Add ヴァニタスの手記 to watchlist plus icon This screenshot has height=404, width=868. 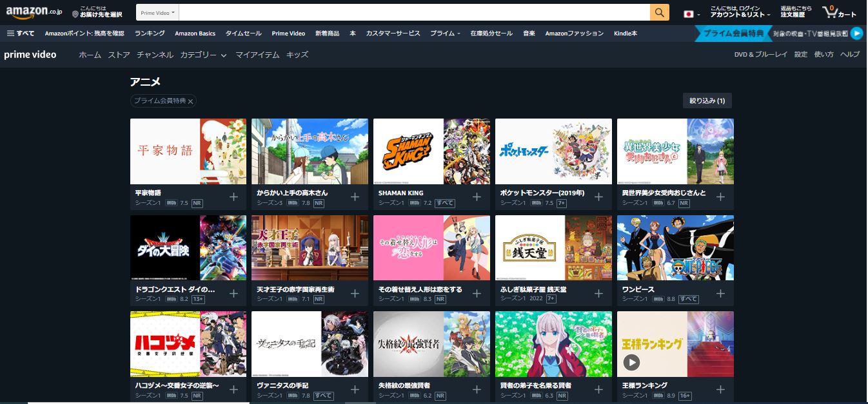tap(355, 390)
